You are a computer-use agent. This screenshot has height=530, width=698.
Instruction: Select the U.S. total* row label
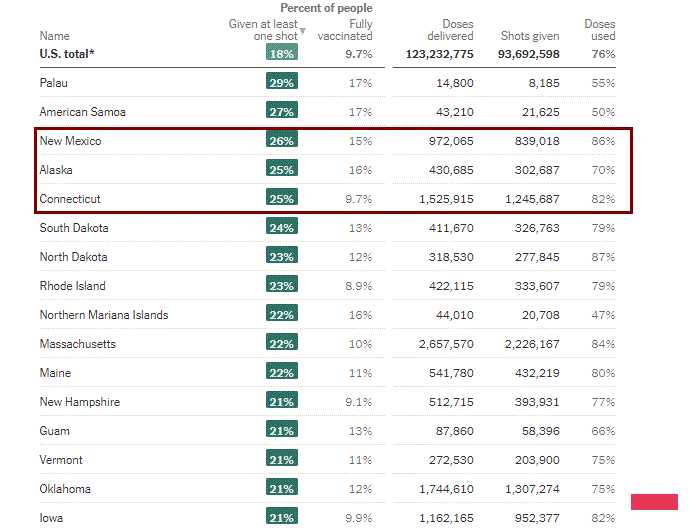pos(67,54)
